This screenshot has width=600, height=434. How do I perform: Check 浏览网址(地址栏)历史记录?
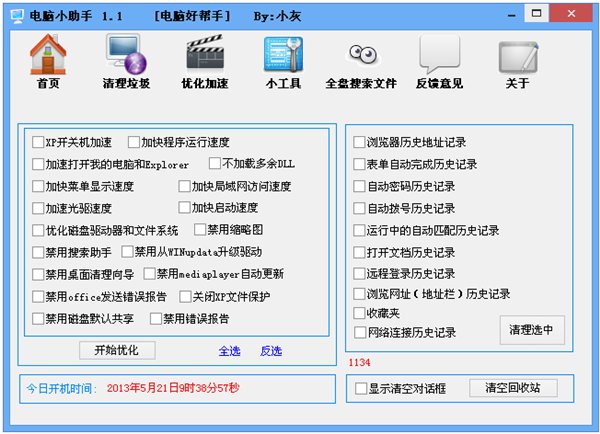point(359,294)
